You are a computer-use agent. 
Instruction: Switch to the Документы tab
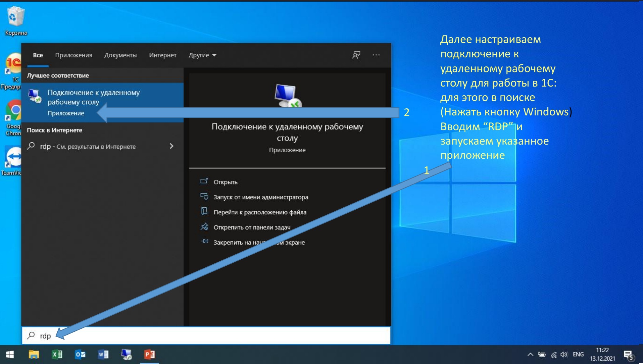(x=120, y=55)
